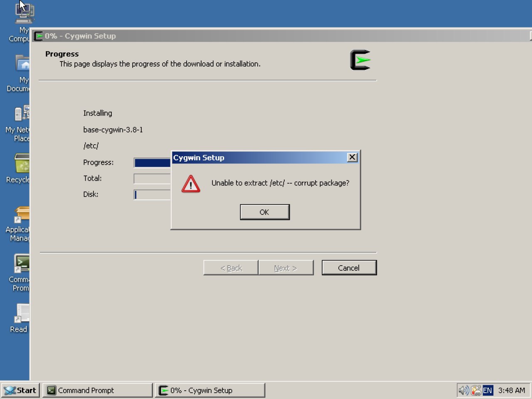Open the Read Me desktop shortcut

[x=19, y=318]
